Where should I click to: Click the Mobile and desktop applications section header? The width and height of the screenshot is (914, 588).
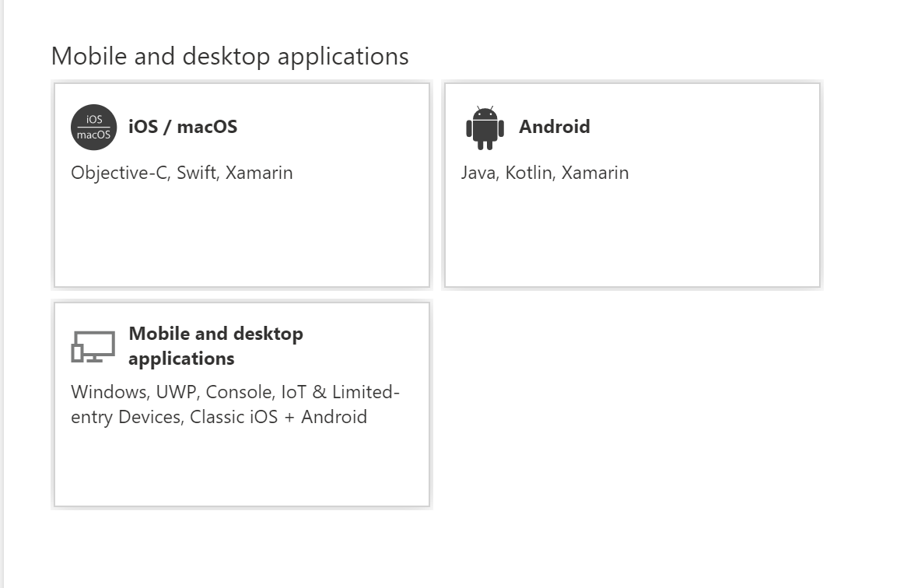(229, 55)
